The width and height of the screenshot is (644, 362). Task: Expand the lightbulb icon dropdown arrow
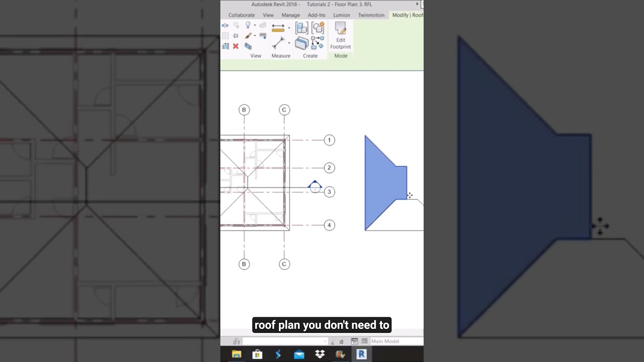tap(255, 25)
